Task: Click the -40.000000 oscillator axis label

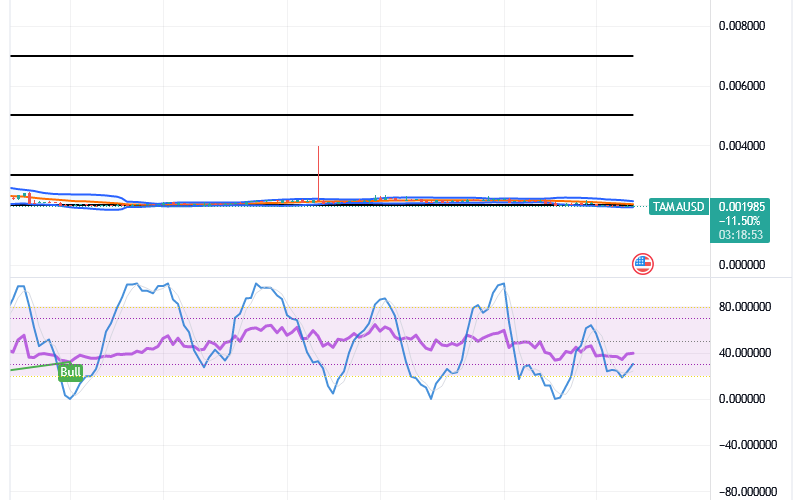Action: click(747, 445)
